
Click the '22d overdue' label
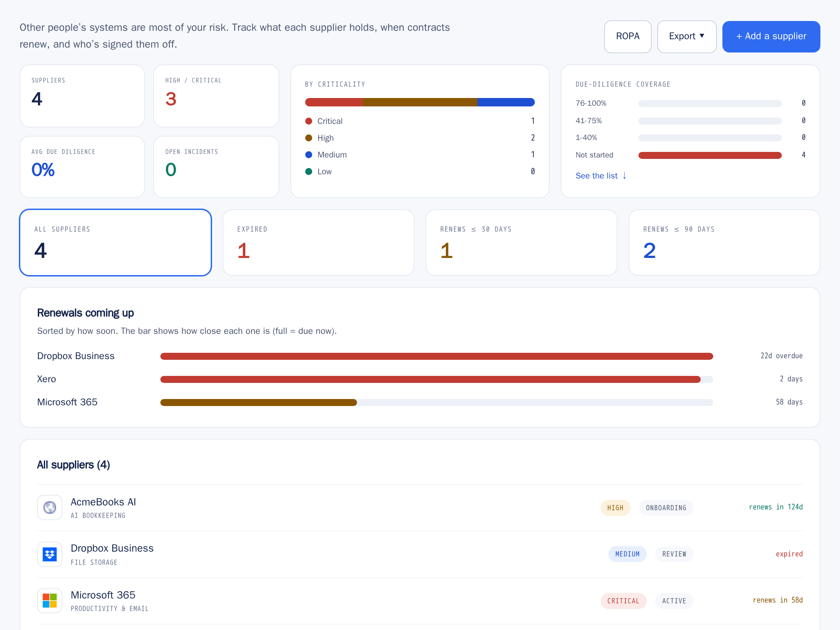click(x=782, y=356)
